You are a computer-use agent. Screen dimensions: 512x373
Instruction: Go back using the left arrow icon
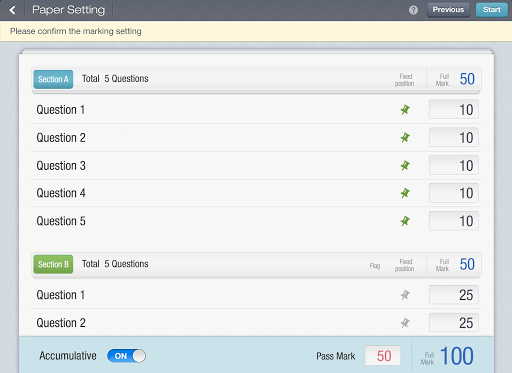(x=12, y=10)
